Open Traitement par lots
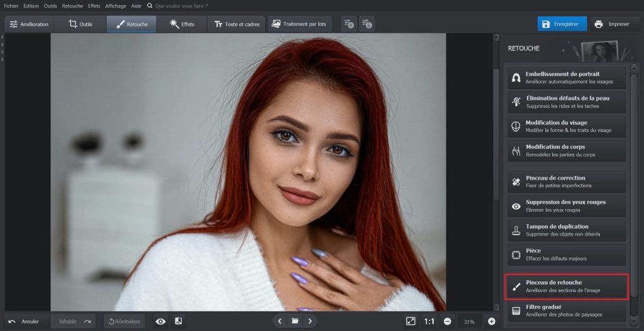 (299, 24)
